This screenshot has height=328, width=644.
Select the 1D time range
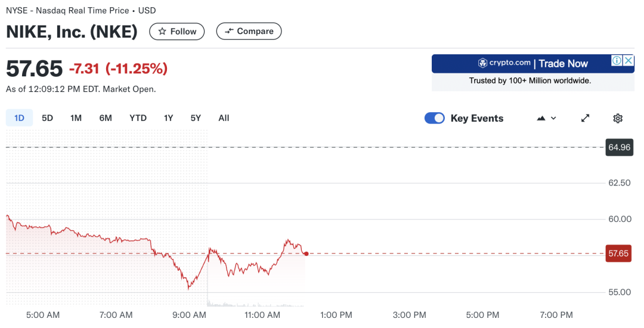click(19, 118)
